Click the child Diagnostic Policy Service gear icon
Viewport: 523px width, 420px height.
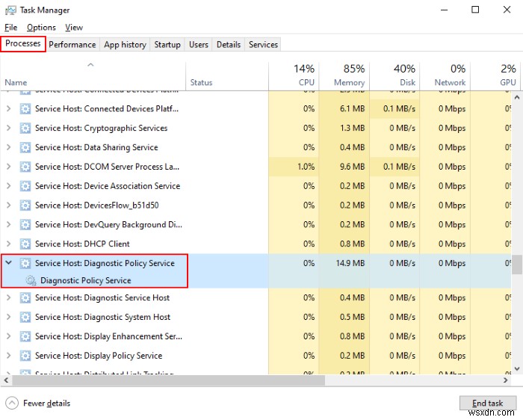tap(31, 280)
